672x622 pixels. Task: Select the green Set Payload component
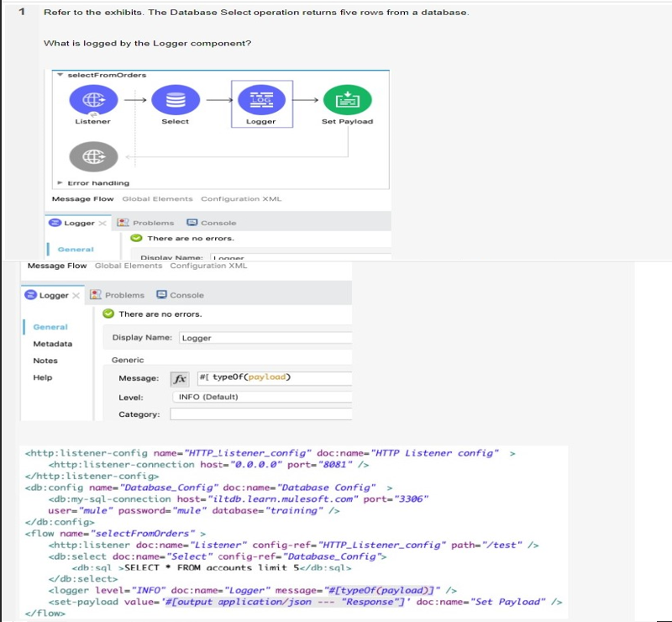(348, 100)
